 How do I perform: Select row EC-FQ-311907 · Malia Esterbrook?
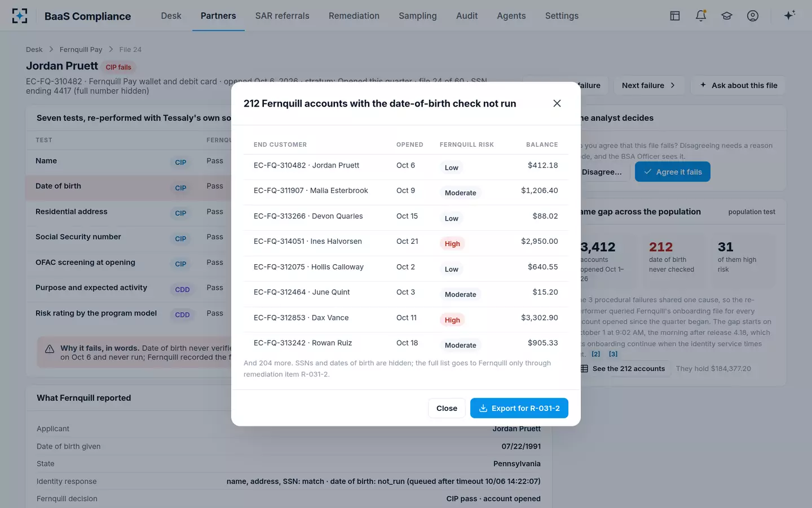coord(406,192)
